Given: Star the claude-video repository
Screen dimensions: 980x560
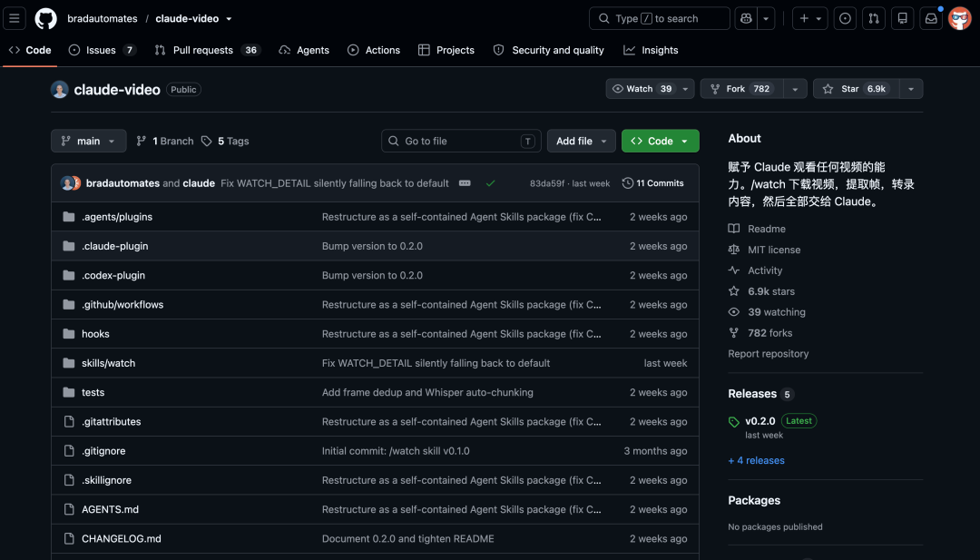Looking at the screenshot, I should pos(856,89).
